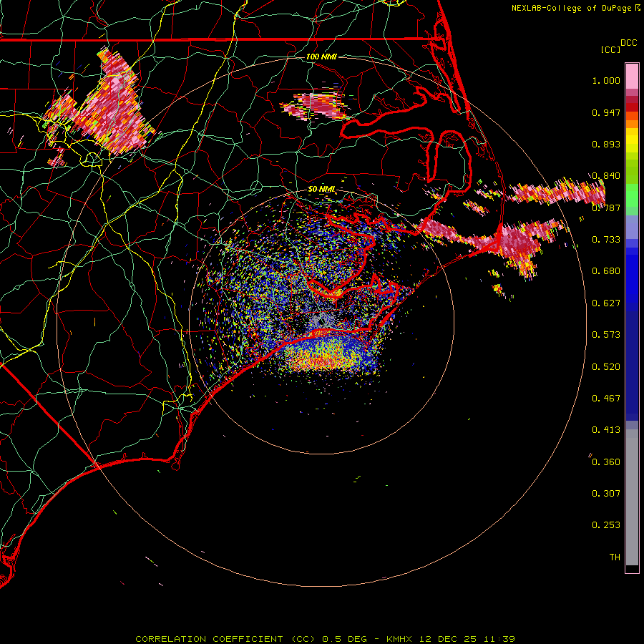
Task: Select the 0.680 scale value
Action: click(606, 271)
